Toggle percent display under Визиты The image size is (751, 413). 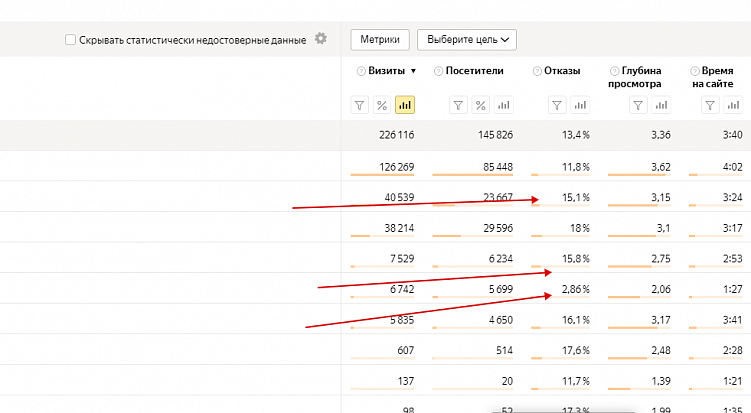click(382, 105)
